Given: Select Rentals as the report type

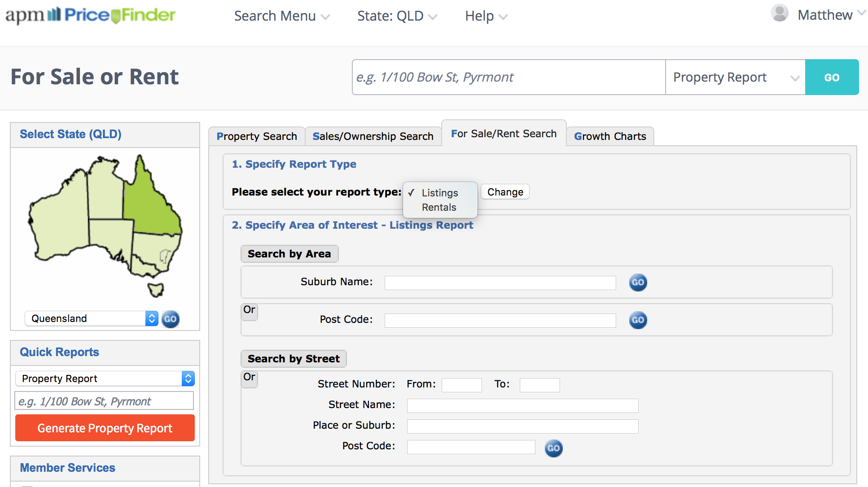Looking at the screenshot, I should point(439,207).
